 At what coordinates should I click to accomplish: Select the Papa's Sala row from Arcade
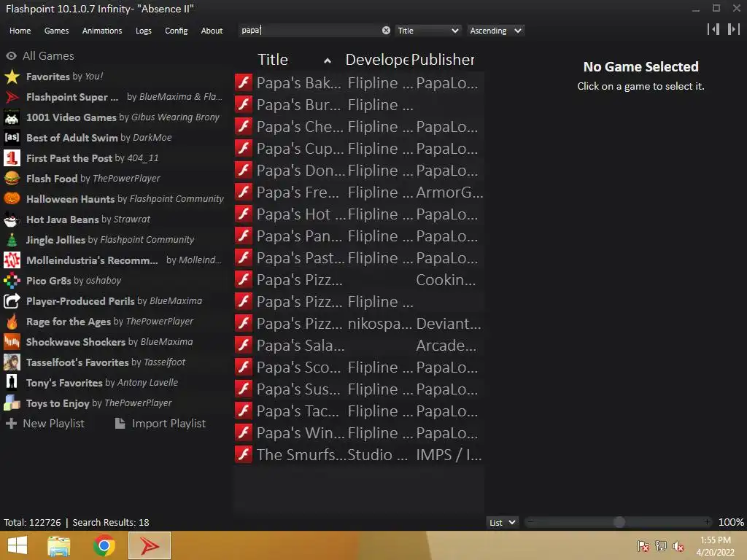[359, 345]
